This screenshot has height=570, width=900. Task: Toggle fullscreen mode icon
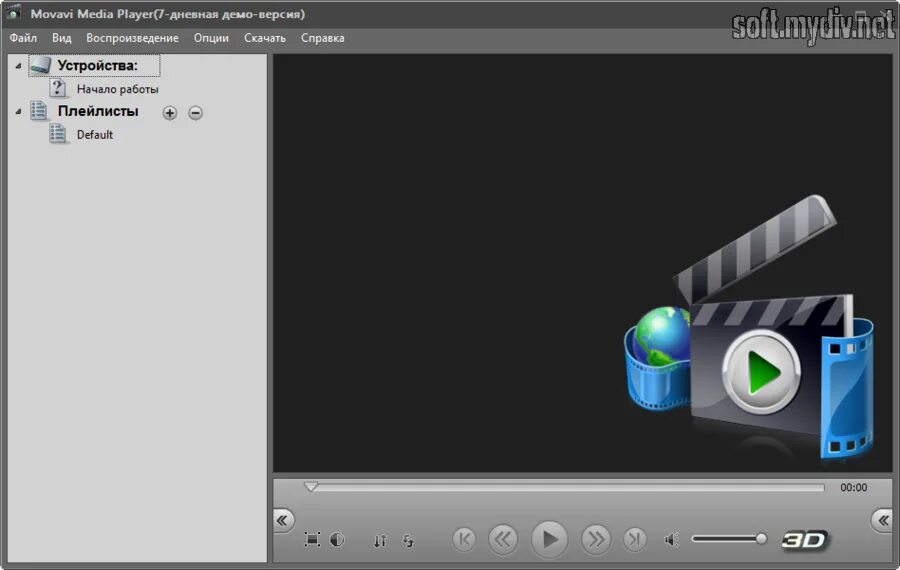pyautogui.click(x=312, y=539)
